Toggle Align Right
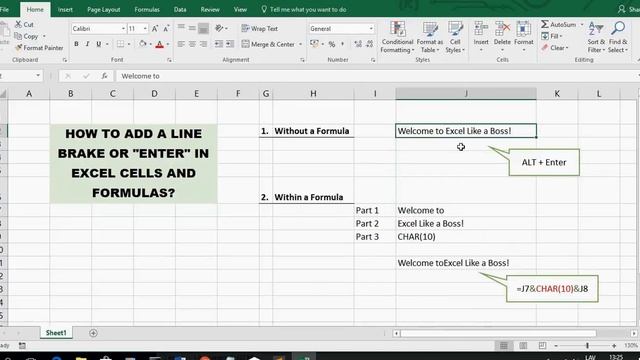 [203, 44]
